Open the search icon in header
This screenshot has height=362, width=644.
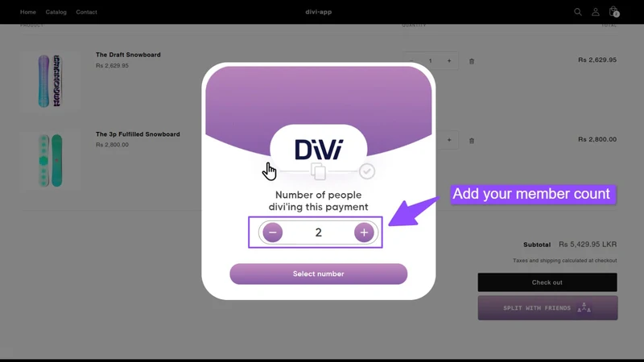click(x=577, y=12)
